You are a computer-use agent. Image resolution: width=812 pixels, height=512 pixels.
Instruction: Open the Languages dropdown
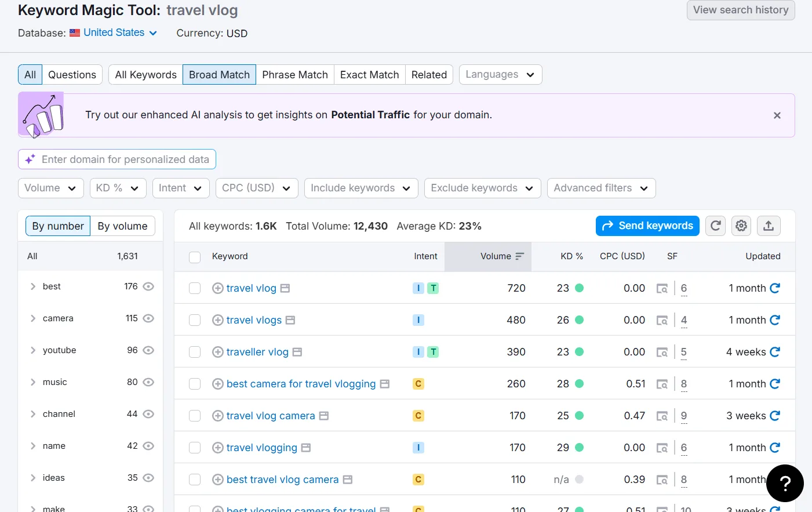pos(501,74)
